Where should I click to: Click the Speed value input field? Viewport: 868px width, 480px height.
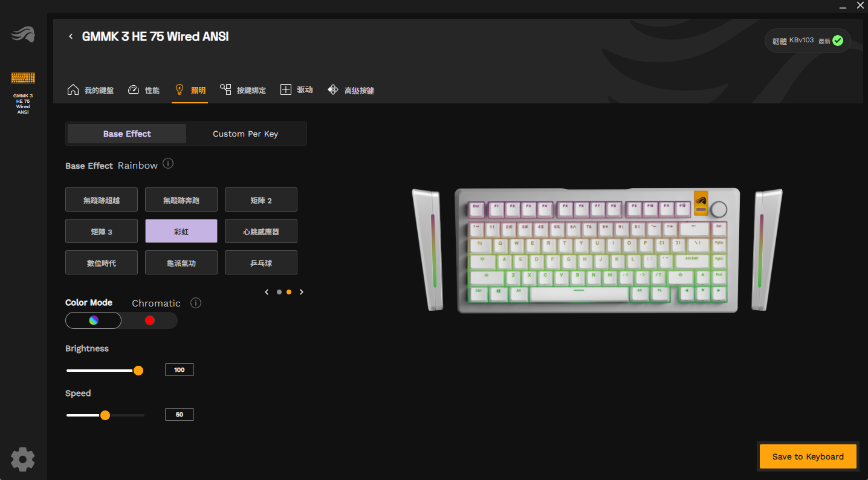tap(180, 415)
